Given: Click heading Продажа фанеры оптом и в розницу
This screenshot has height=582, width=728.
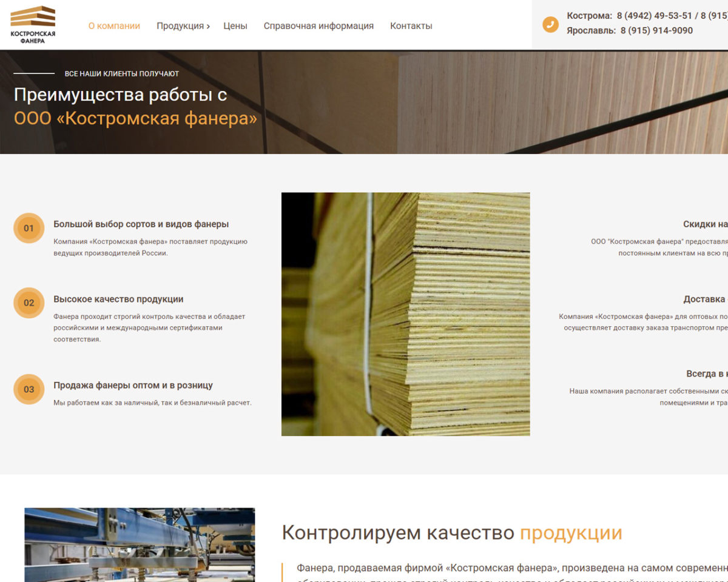Looking at the screenshot, I should 133,386.
